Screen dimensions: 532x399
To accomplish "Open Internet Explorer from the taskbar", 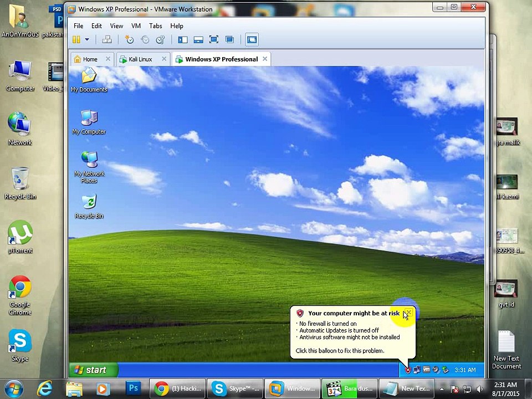I will pos(45,389).
